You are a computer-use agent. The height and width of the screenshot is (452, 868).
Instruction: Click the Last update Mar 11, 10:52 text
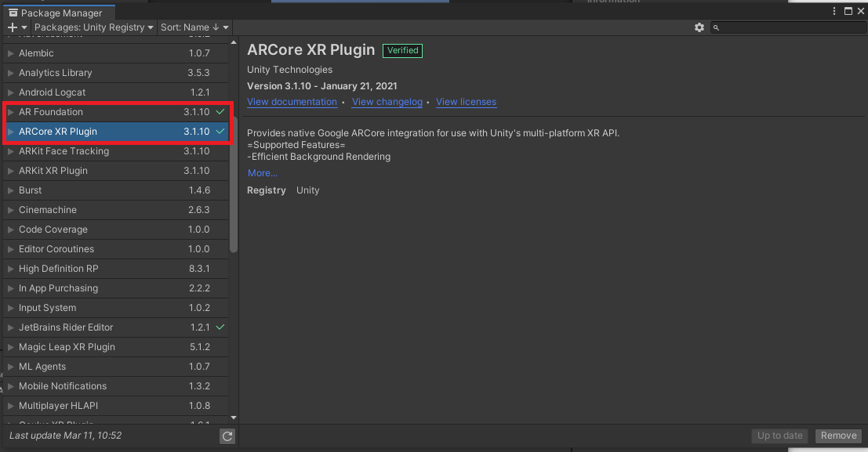[65, 436]
